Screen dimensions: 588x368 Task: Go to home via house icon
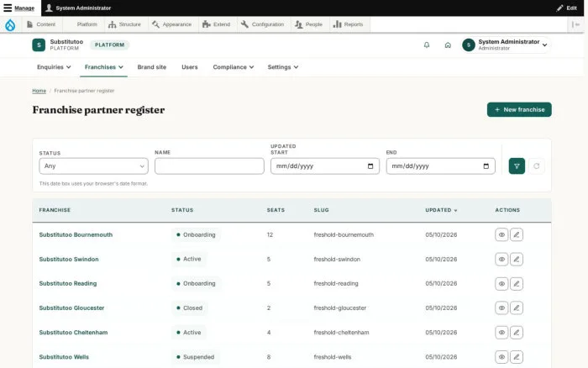click(x=448, y=45)
